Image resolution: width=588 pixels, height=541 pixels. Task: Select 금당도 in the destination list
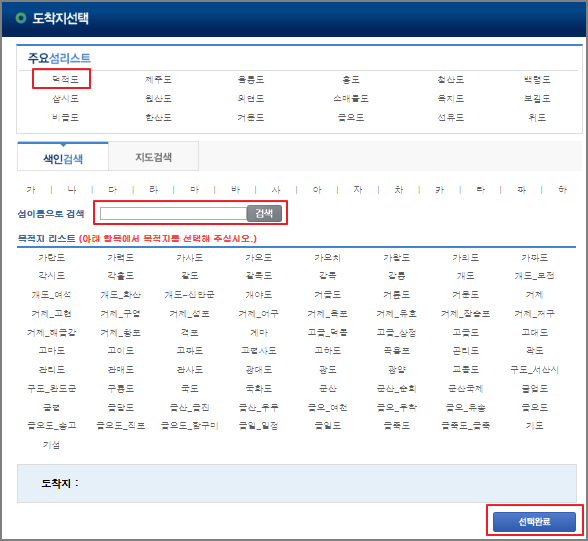coord(121,407)
